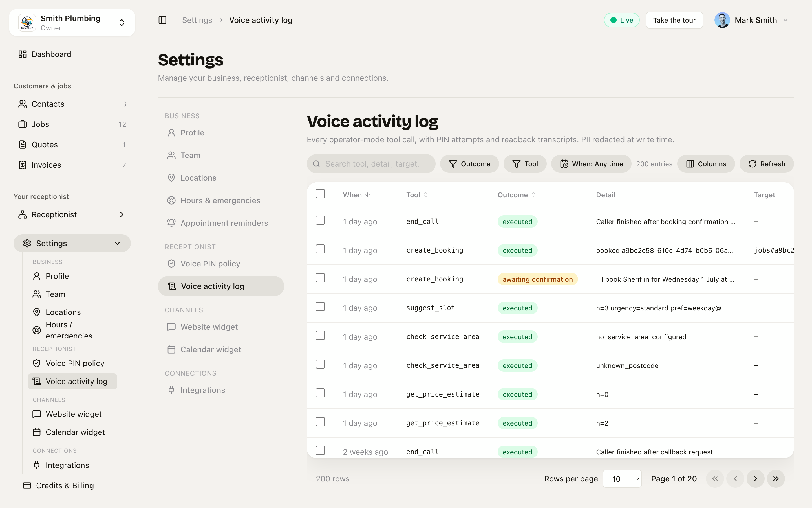Viewport: 812px width, 508px height.
Task: Click the '2 weeks ago' timestamp cell
Action: [365, 452]
